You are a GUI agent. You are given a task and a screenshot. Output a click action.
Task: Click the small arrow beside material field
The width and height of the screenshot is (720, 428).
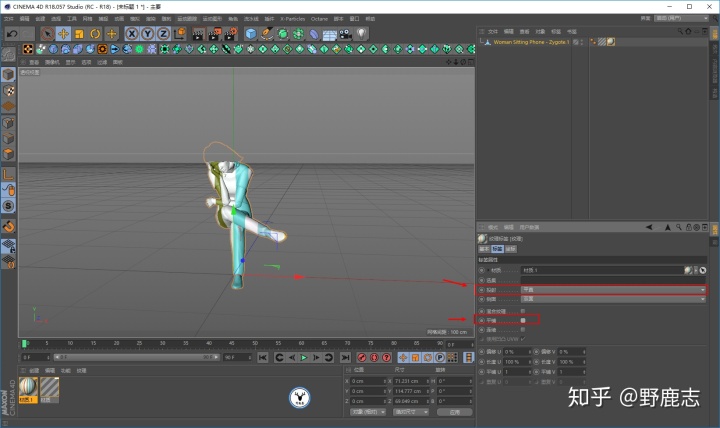click(696, 270)
